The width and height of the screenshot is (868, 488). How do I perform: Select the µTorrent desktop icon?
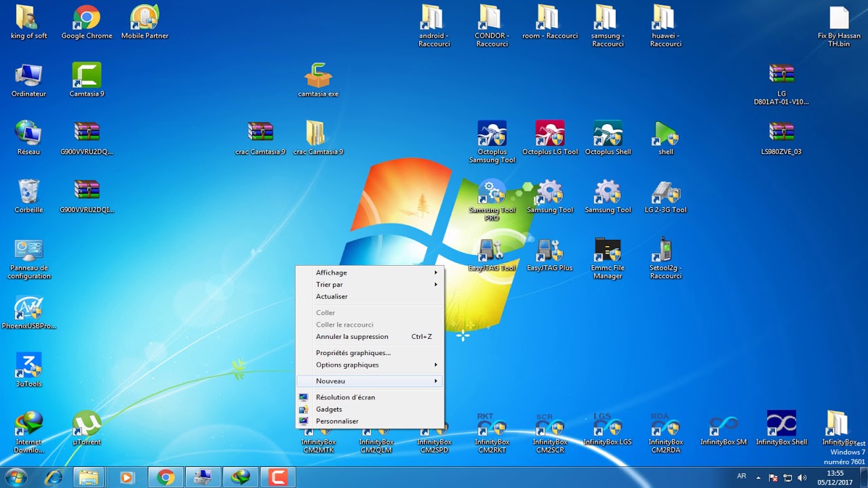tap(87, 428)
